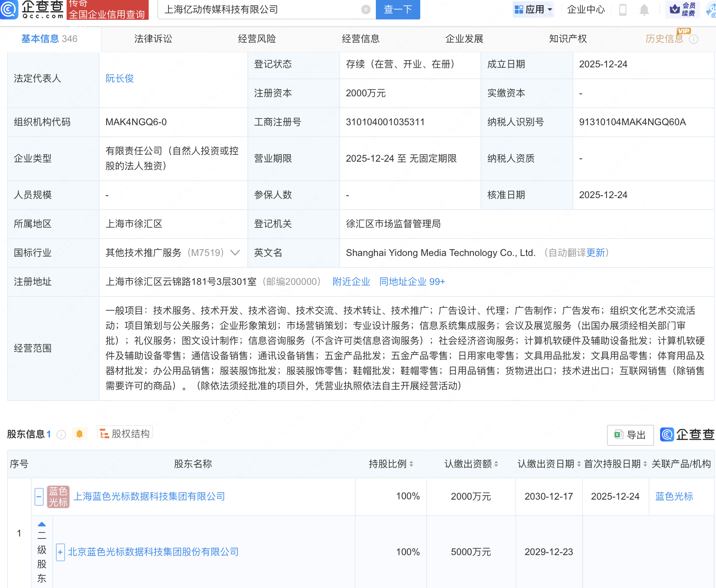Open the 应用 dropdown menu
The height and width of the screenshot is (588, 716).
pos(533,10)
